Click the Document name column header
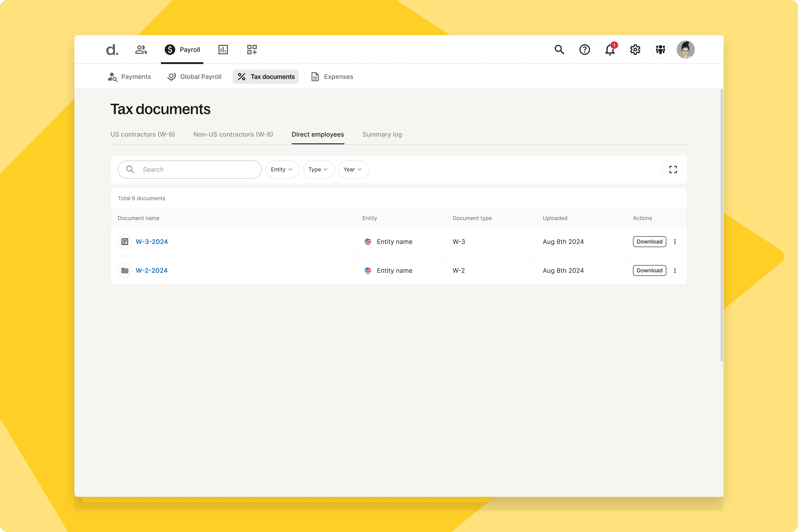 [138, 218]
